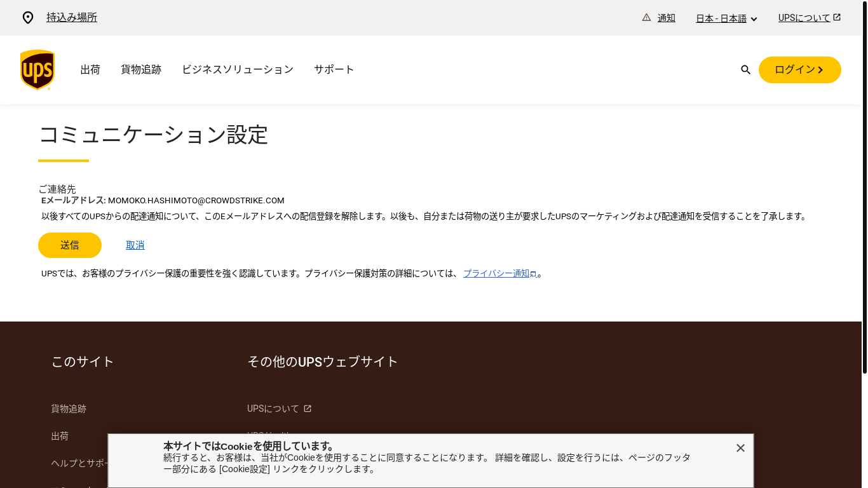This screenshot has width=868, height=488.
Task: Click the このサイト footer heading
Action: (x=83, y=362)
